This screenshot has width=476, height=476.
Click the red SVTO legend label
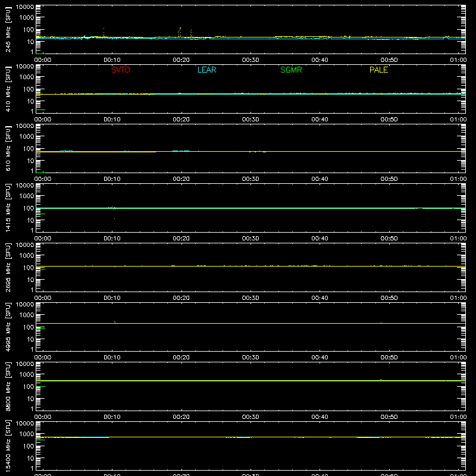[x=121, y=70]
